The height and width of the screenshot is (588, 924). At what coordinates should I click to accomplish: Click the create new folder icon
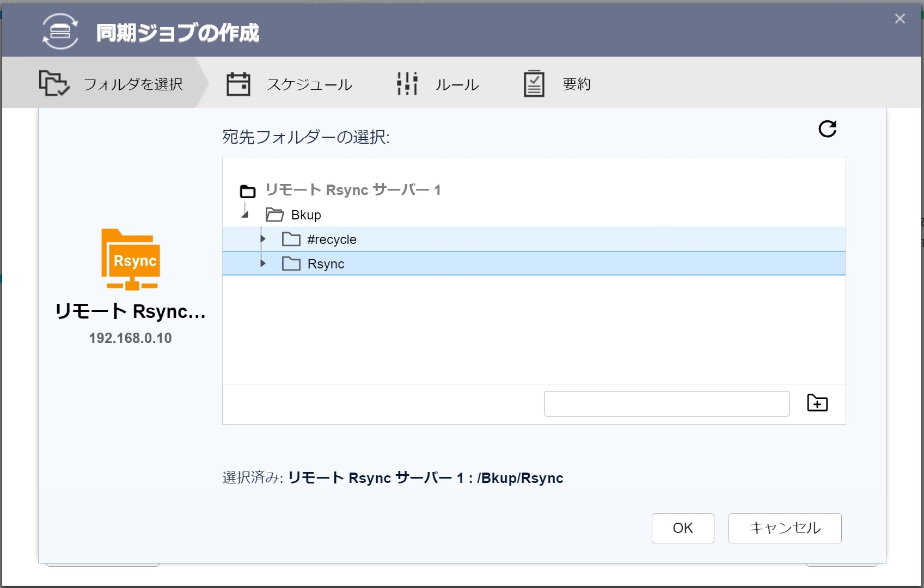click(817, 403)
